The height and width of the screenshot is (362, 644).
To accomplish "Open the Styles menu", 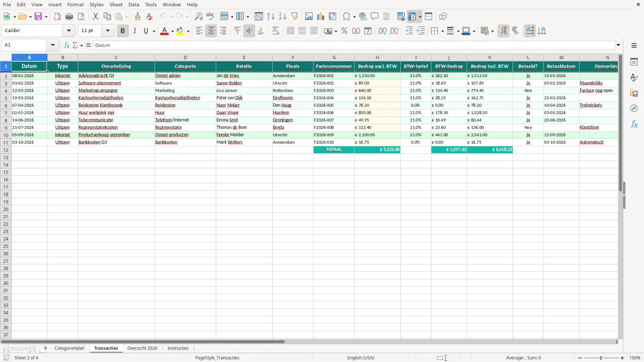I will (97, 4).
